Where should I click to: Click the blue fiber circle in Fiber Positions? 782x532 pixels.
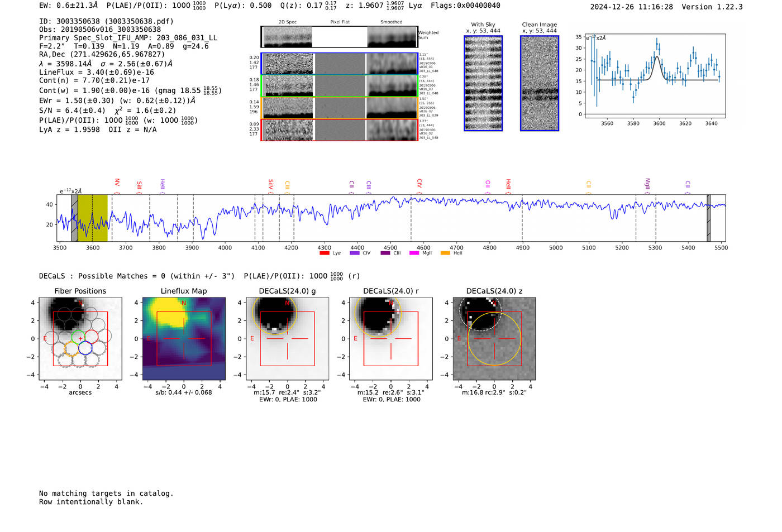(85, 348)
